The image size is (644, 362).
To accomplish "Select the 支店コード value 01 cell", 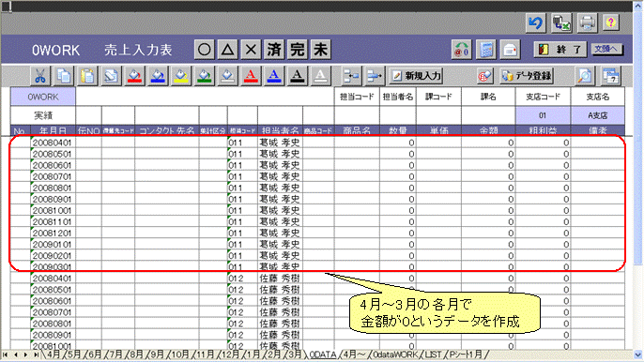I will coord(543,115).
